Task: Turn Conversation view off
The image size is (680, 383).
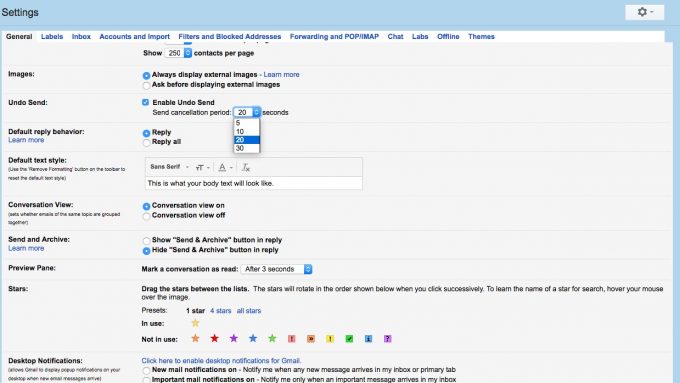Action: pyautogui.click(x=146, y=216)
